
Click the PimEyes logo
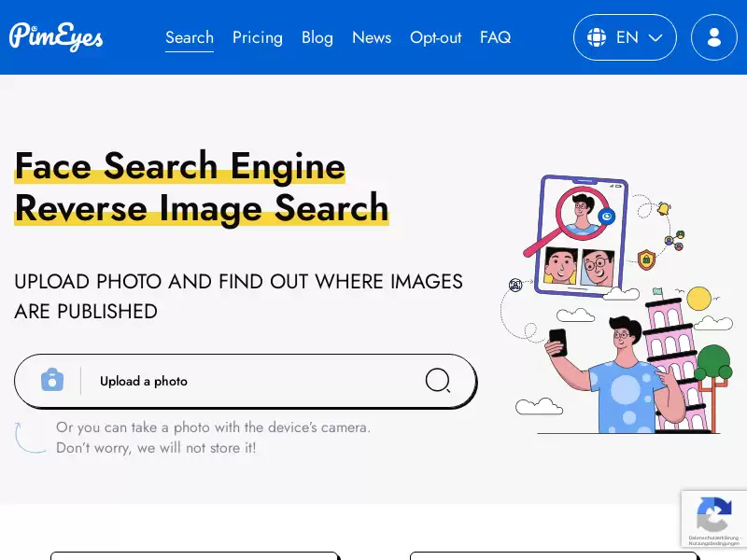pos(56,37)
